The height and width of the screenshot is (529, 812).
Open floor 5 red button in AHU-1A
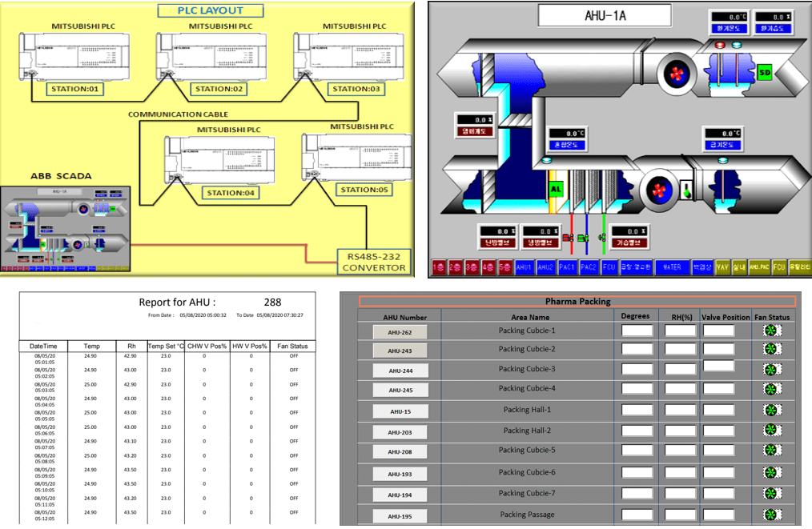[x=505, y=267]
